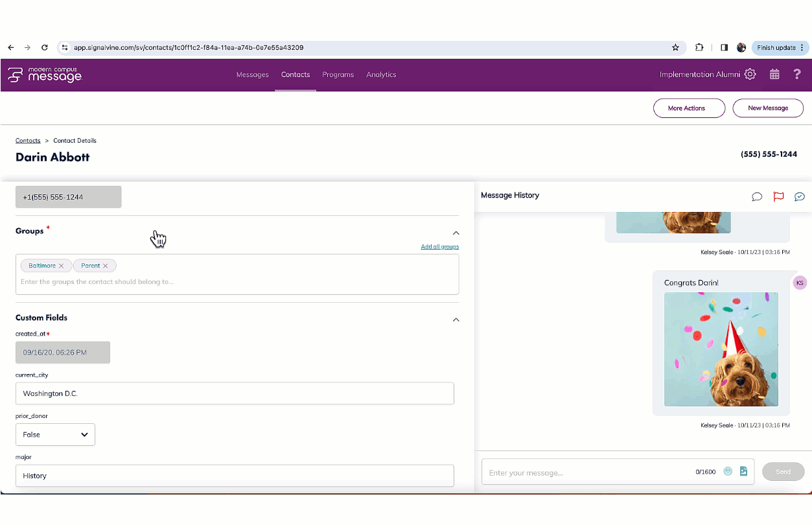
Task: Open the calendar icon in header
Action: tap(774, 74)
